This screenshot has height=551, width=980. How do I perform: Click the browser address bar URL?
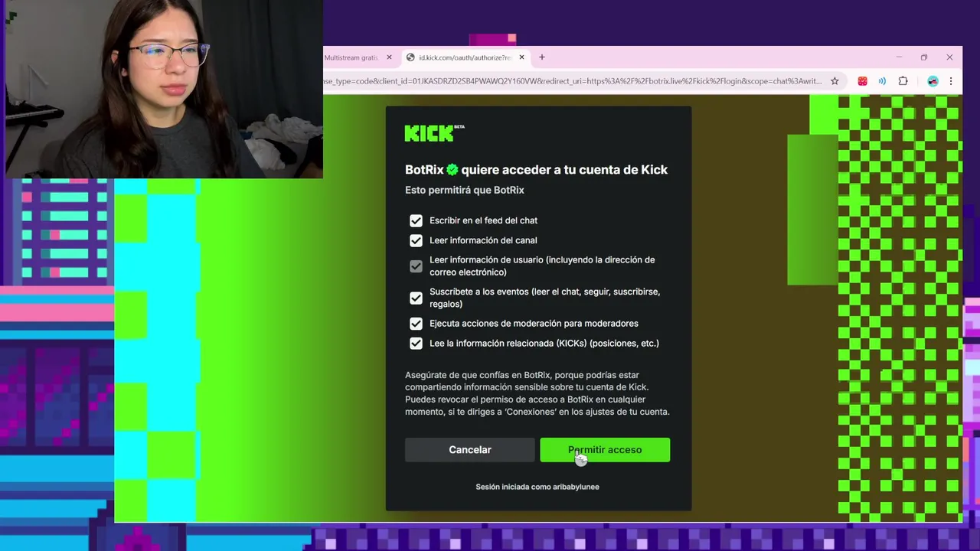[573, 81]
